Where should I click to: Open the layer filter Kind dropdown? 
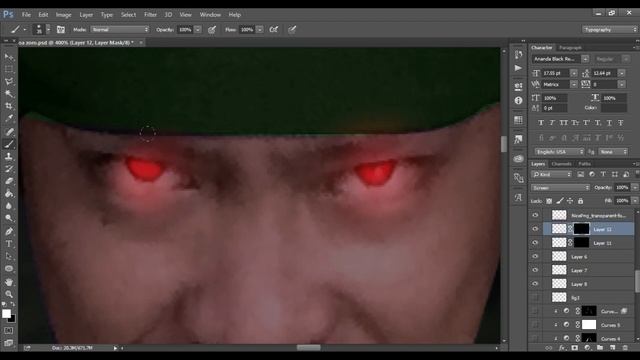552,174
